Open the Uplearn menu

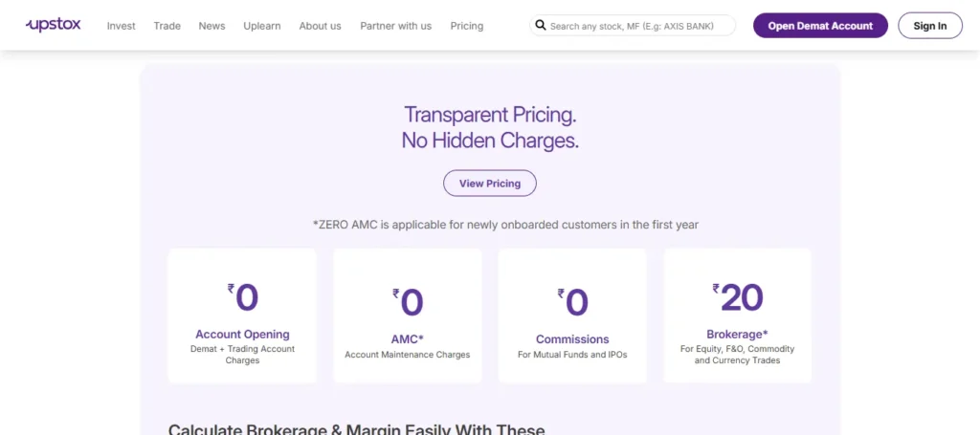point(262,26)
